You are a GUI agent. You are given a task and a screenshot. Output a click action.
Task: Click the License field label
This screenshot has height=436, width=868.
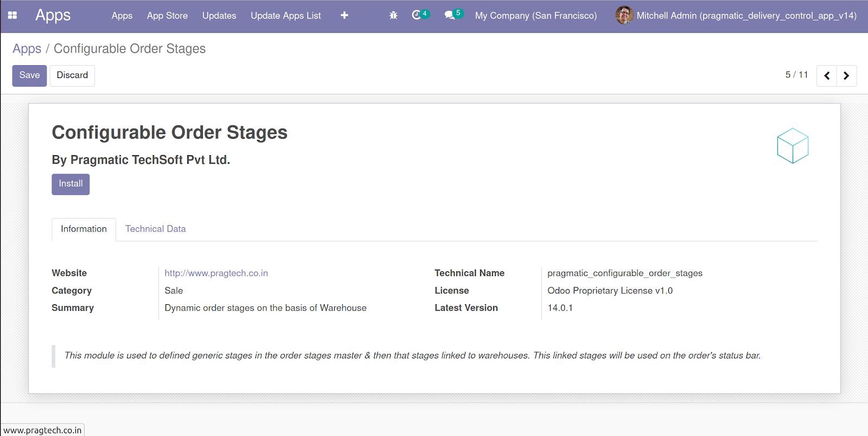coord(452,291)
